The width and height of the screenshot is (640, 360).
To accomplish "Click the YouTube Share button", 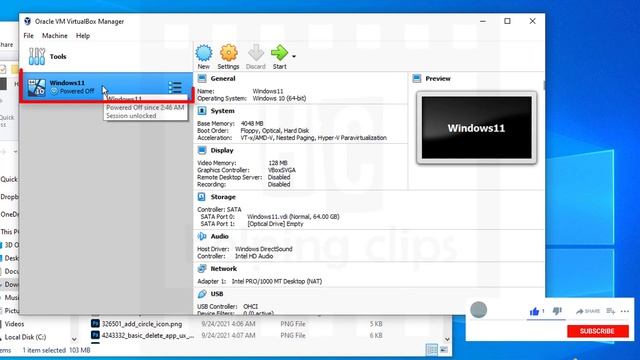I will [x=588, y=311].
